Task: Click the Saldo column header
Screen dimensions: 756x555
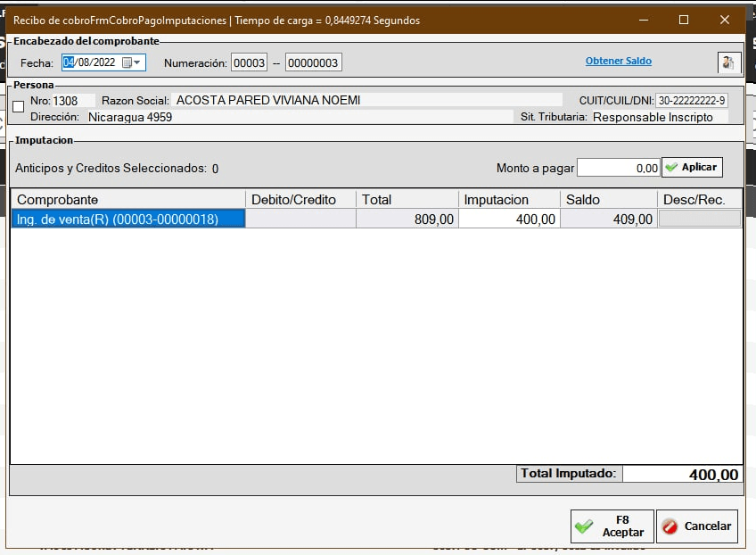Action: click(609, 200)
